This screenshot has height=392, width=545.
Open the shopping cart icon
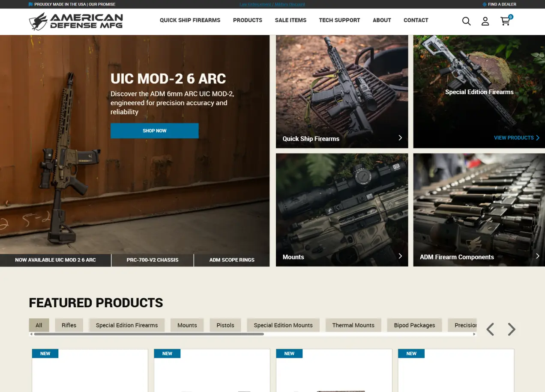(506, 21)
